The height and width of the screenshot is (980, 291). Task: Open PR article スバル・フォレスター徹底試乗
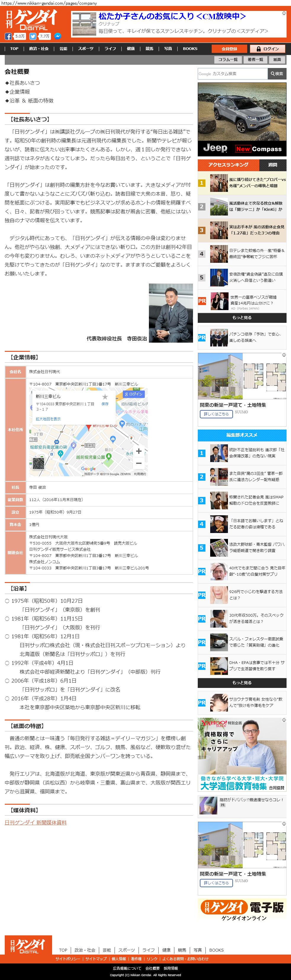(x=242, y=642)
